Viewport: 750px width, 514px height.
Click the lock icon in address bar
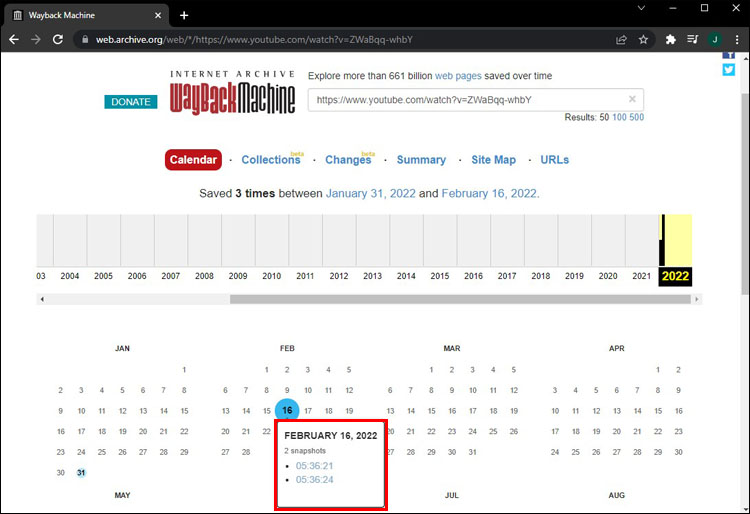point(85,39)
